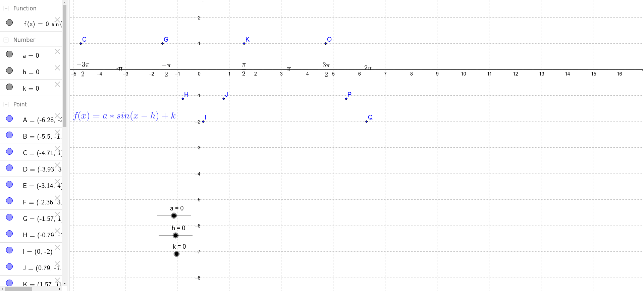
Task: Delete point I with its X icon
Action: tap(57, 247)
